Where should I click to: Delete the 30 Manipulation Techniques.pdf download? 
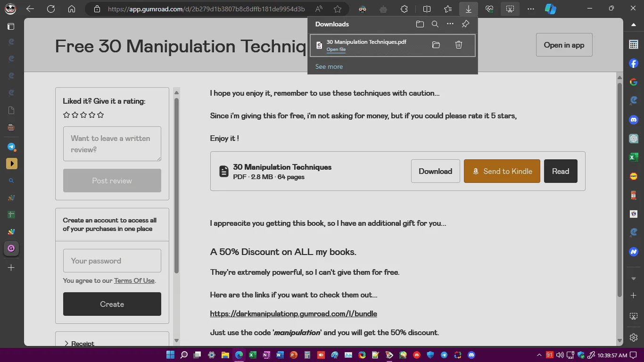coord(459,45)
